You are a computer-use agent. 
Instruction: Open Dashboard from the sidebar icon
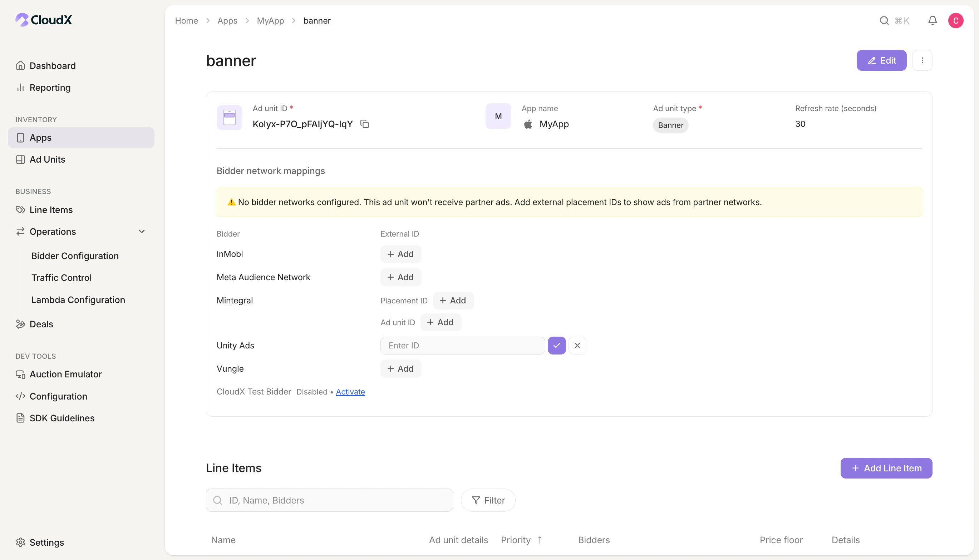click(x=20, y=65)
